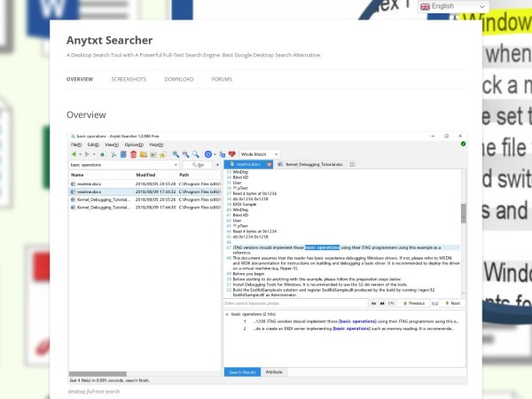Expand the Whole Match dropdown

pyautogui.click(x=260, y=154)
